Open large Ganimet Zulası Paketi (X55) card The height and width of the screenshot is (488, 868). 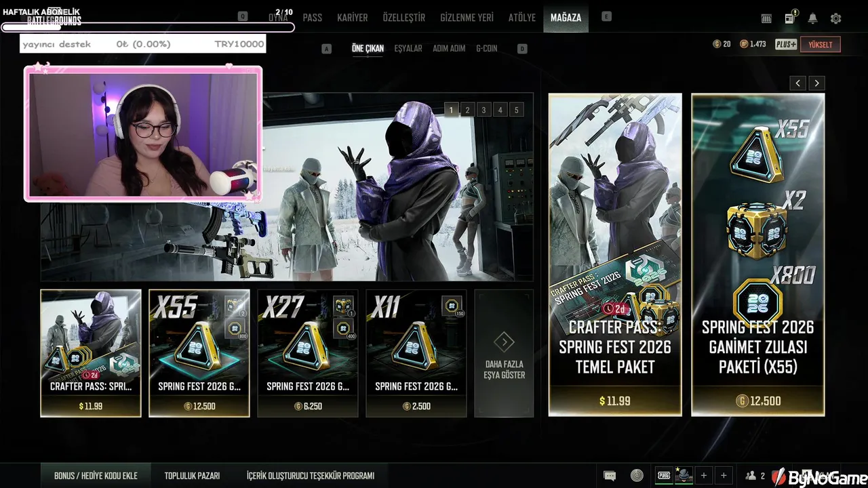click(x=758, y=254)
